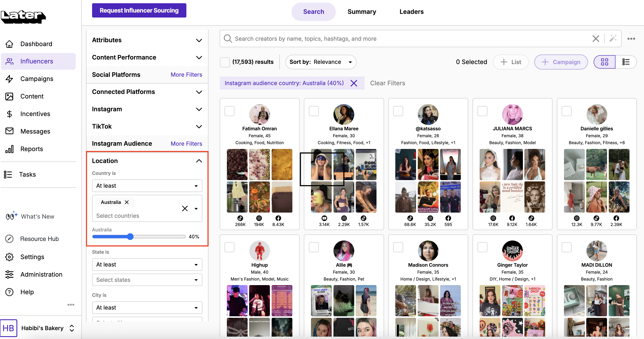This screenshot has width=644, height=339.
Task: Open Ellana Maree's YouTube icon
Action: (324, 218)
